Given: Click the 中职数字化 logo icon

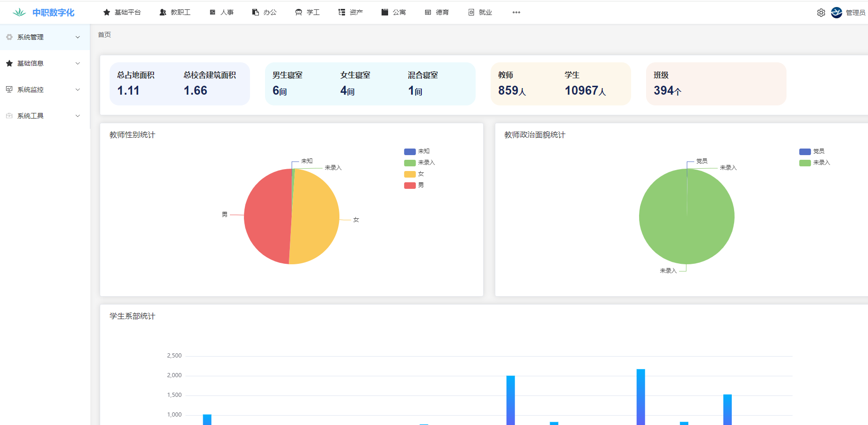Looking at the screenshot, I should pos(19,13).
